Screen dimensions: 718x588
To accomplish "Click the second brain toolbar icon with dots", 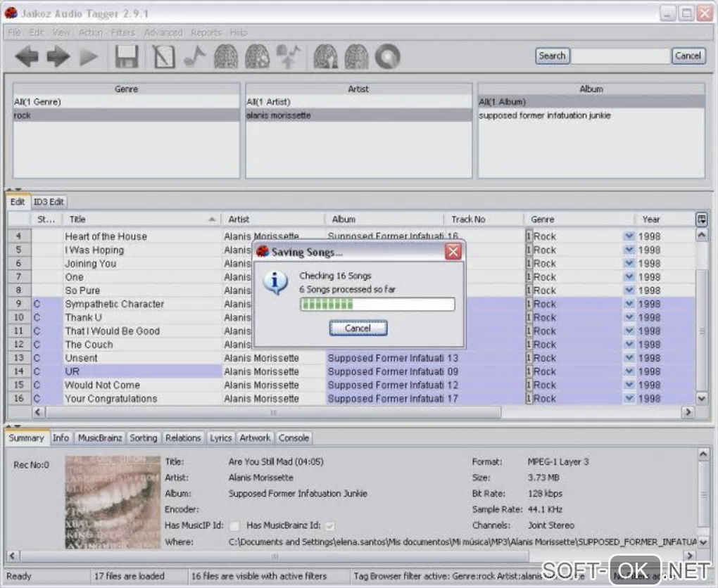I will pyautogui.click(x=257, y=57).
